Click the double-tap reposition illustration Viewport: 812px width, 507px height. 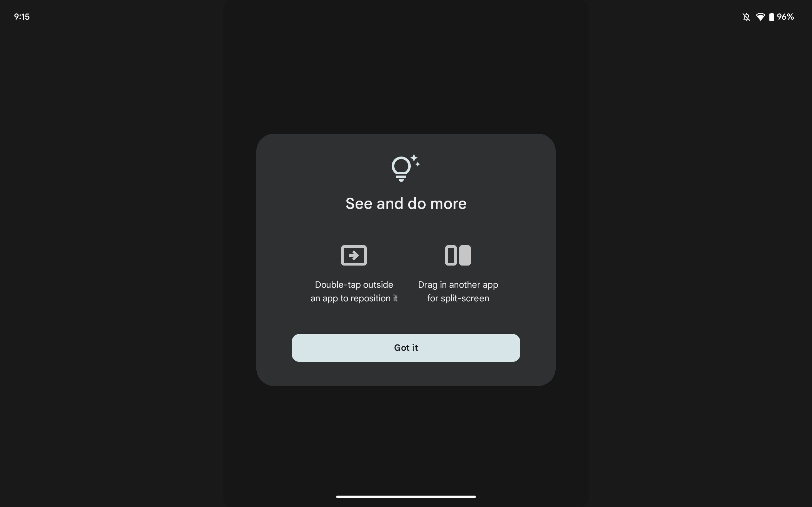click(354, 255)
